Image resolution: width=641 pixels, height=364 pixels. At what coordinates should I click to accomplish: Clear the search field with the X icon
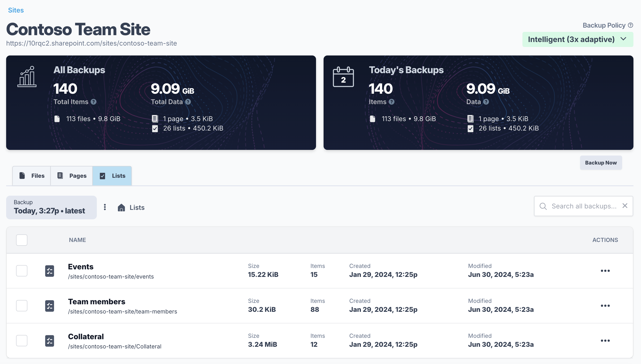click(x=625, y=206)
